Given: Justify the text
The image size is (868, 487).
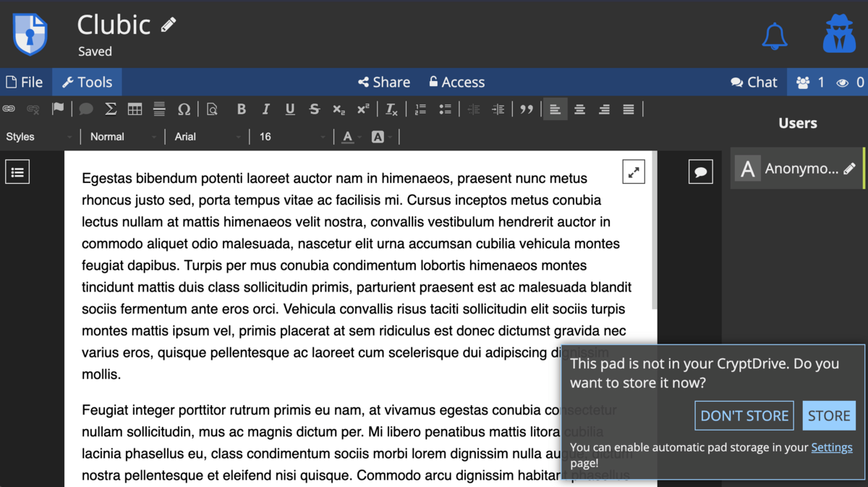Looking at the screenshot, I should pyautogui.click(x=629, y=109).
